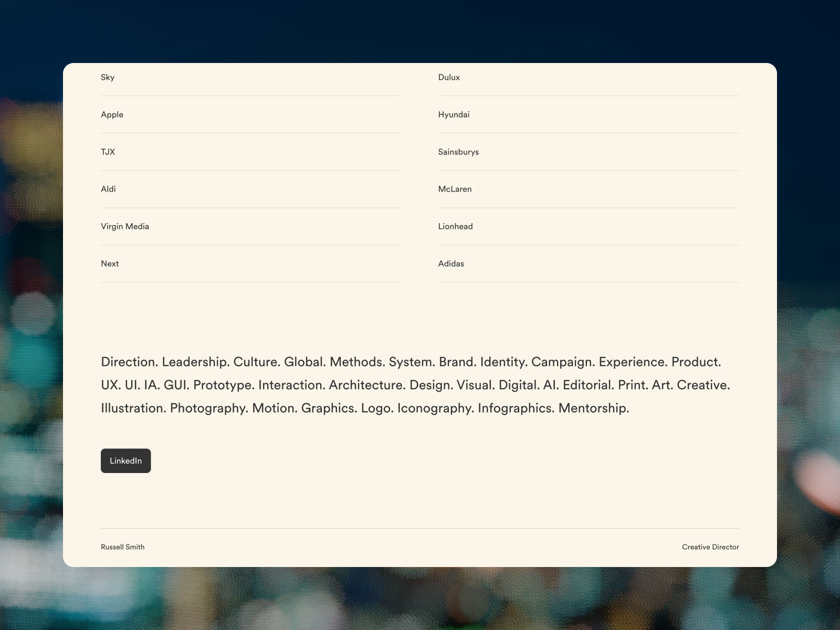Image resolution: width=840 pixels, height=630 pixels.
Task: Select the Sainsburys client entry
Action: 589,152
